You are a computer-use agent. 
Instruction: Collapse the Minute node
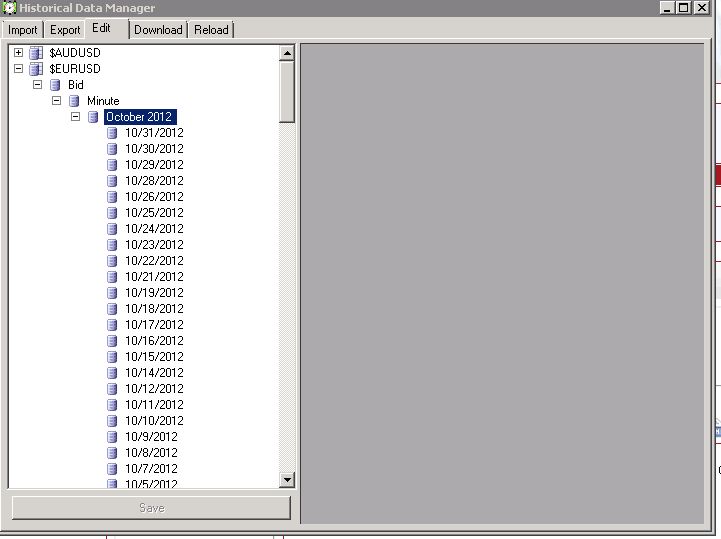tap(57, 100)
